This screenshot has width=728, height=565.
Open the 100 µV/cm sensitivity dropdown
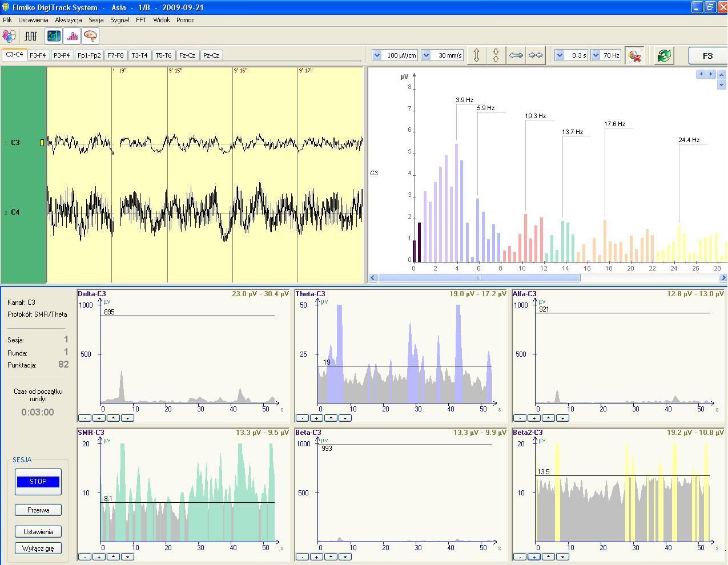coord(377,55)
